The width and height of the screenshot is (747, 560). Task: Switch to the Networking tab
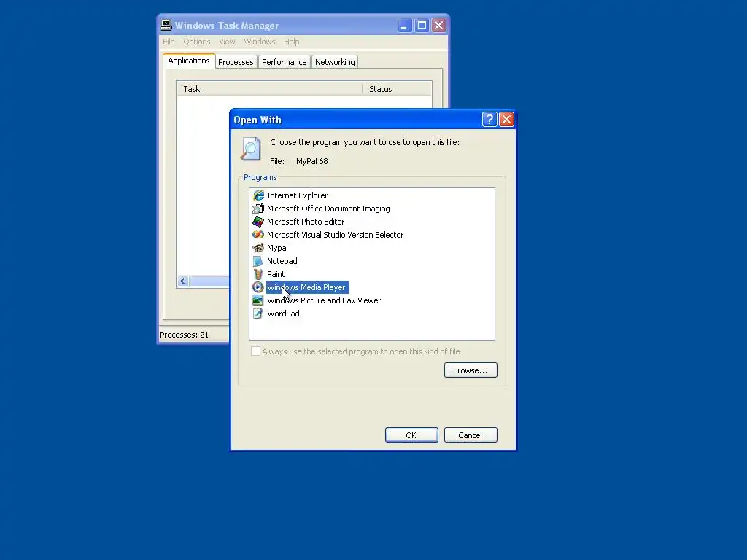[x=335, y=62]
